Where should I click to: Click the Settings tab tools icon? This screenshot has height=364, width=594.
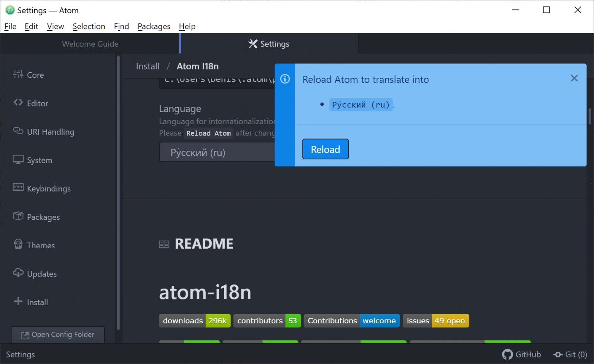click(x=253, y=44)
